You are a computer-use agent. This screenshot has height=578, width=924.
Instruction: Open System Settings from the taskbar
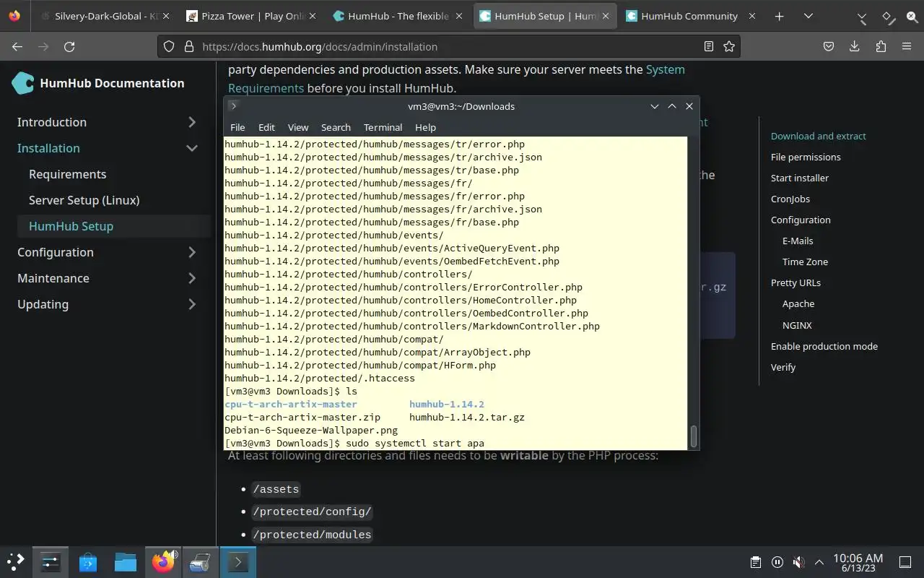pyautogui.click(x=51, y=561)
